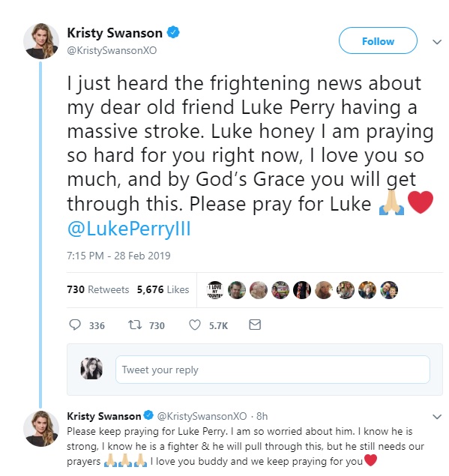Follow Kristy Swanson
Screen dimensions: 449x476
[378, 40]
